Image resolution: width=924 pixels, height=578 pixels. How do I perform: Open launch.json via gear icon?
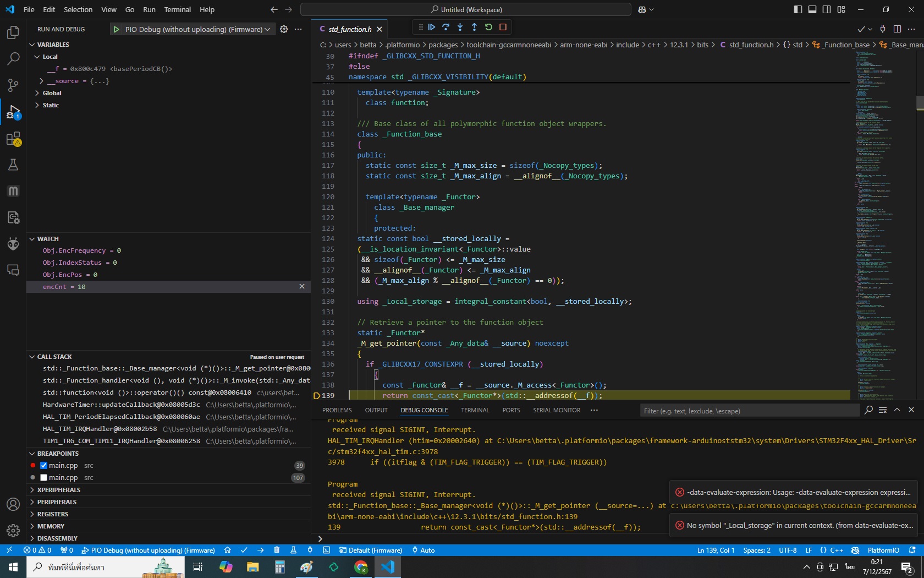[284, 29]
